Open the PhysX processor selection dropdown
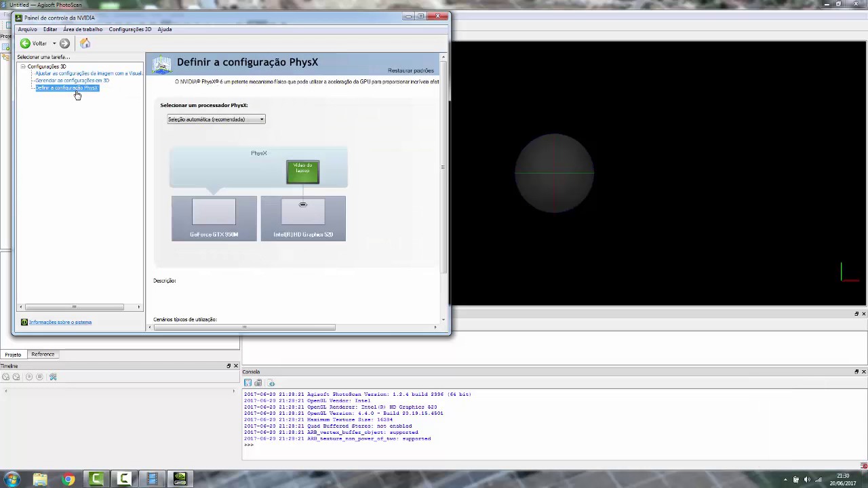The height and width of the screenshot is (488, 868). pos(216,119)
